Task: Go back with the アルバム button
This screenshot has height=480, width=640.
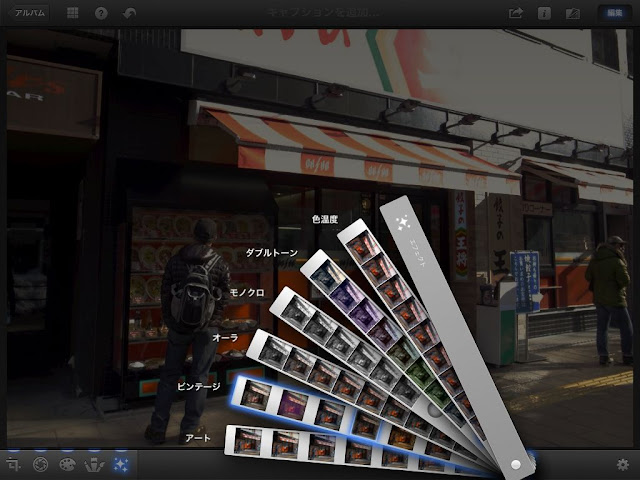Action: [x=28, y=13]
